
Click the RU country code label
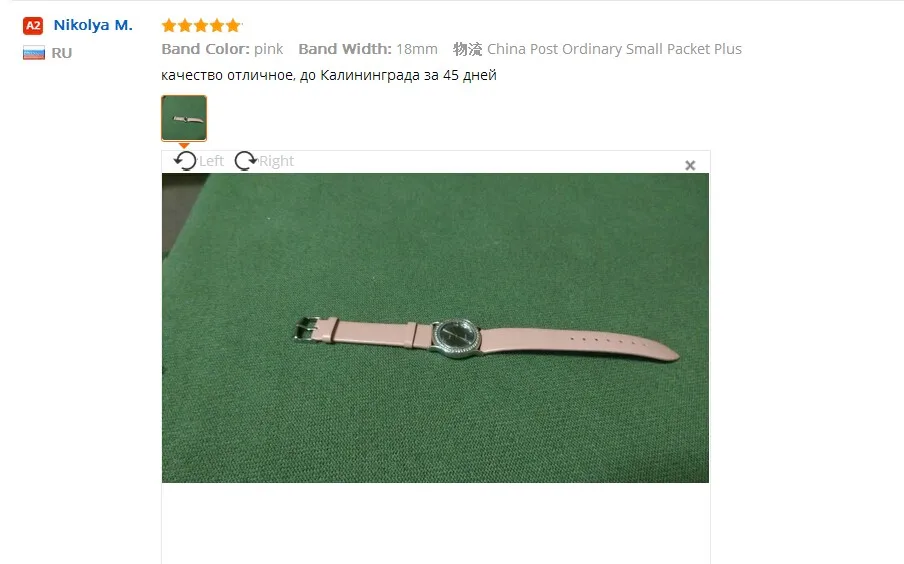coord(62,53)
